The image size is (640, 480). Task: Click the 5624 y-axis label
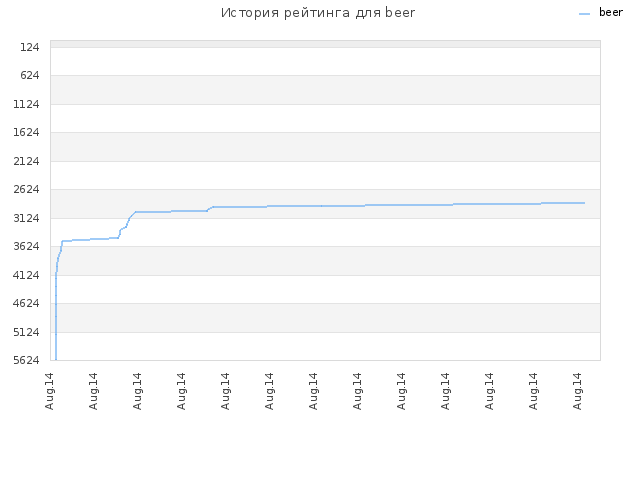(x=27, y=360)
